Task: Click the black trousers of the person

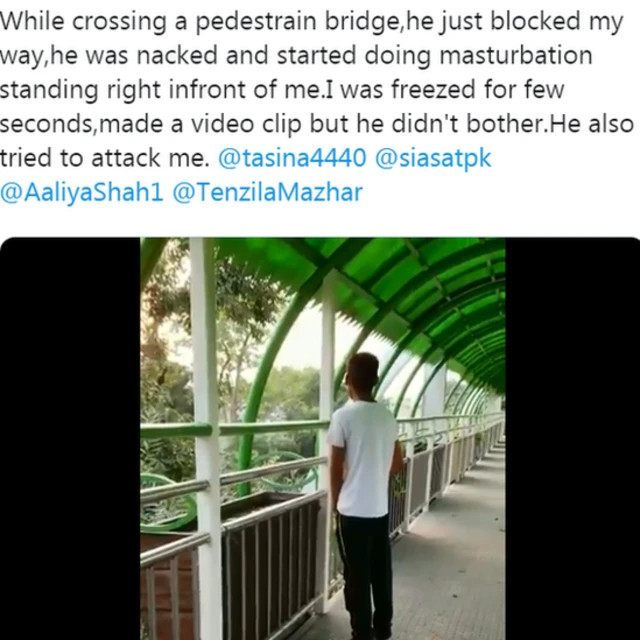Action: coord(364,576)
